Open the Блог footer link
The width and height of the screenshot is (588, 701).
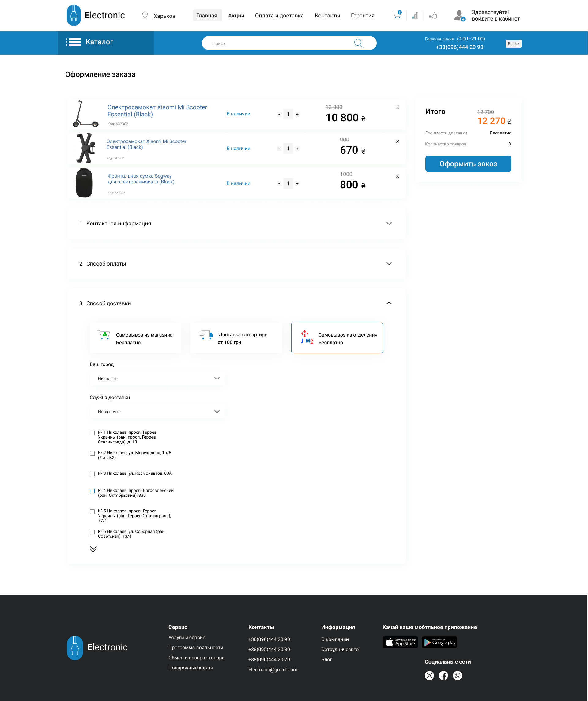click(326, 660)
